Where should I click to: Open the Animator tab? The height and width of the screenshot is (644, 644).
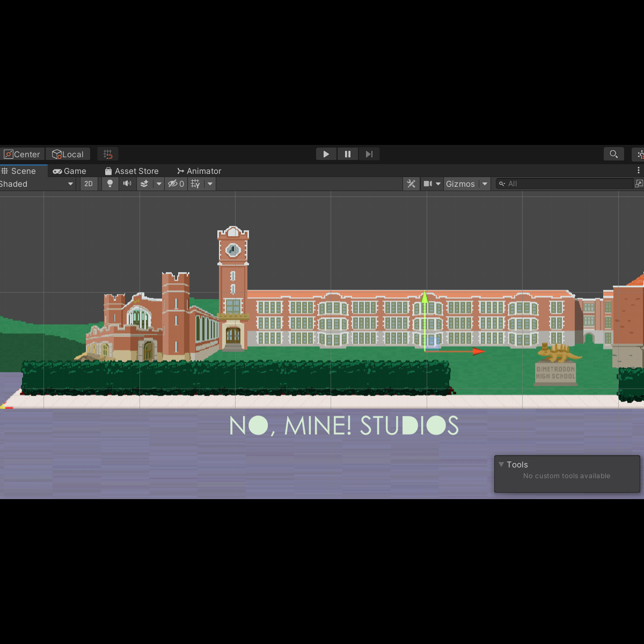coord(199,171)
